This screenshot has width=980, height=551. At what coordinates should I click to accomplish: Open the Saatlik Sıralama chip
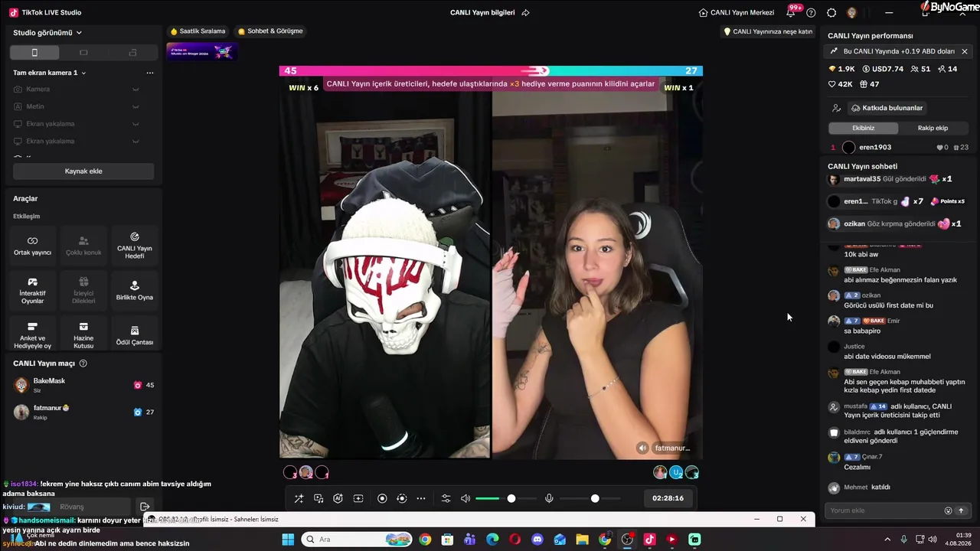pos(198,31)
